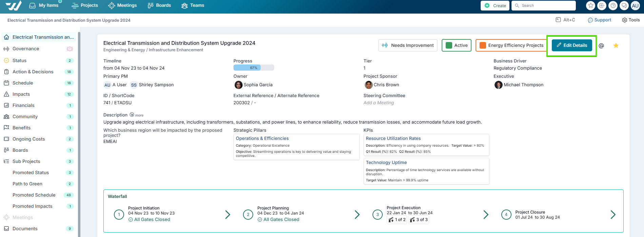
Task: Click the green Active color square
Action: (449, 45)
